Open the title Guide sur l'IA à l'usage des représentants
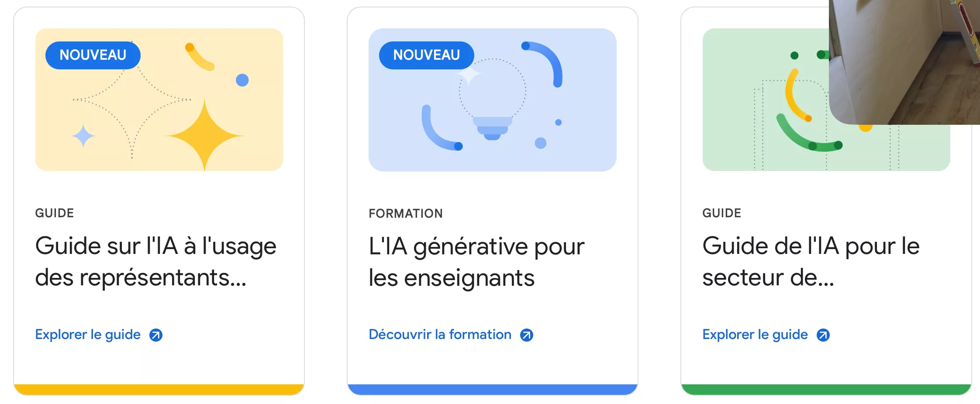The height and width of the screenshot is (404, 980). coord(155,261)
